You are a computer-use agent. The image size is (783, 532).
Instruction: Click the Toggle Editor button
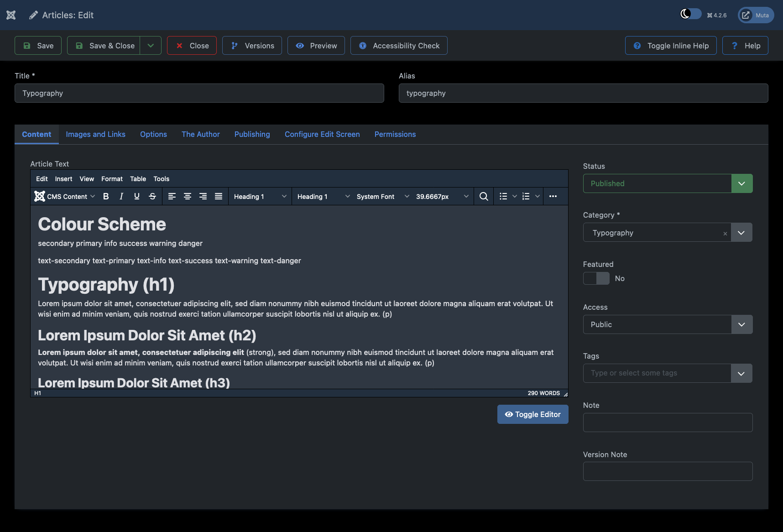coord(532,414)
